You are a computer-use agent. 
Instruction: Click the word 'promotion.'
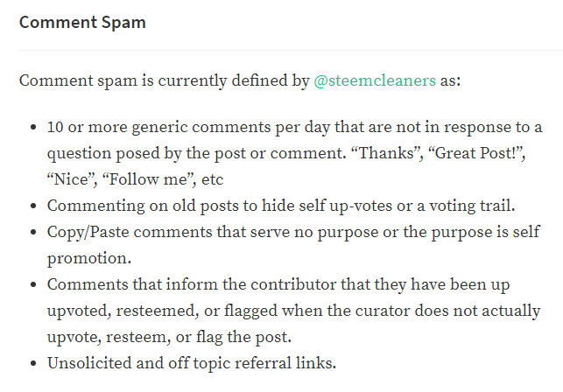tap(89, 258)
